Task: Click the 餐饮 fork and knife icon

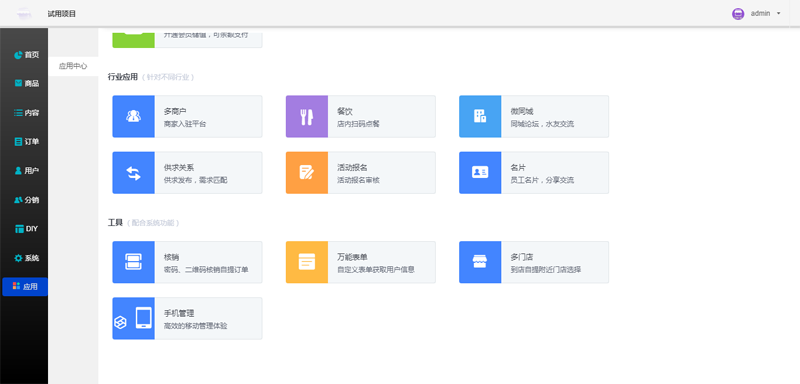Action: [307, 116]
